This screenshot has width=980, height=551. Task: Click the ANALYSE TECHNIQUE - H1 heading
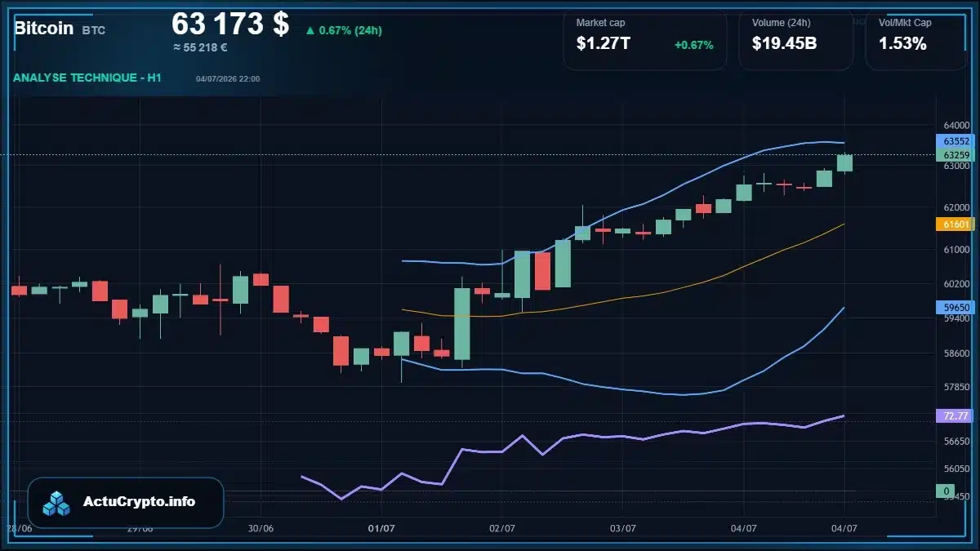[87, 78]
